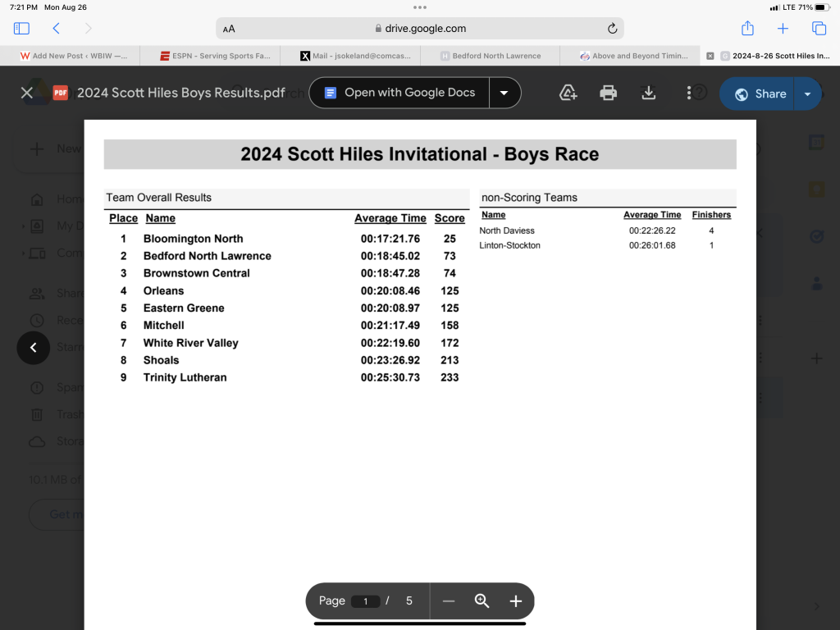The height and width of the screenshot is (630, 840).
Task: Expand the Open with dropdown arrow
Action: tap(504, 93)
